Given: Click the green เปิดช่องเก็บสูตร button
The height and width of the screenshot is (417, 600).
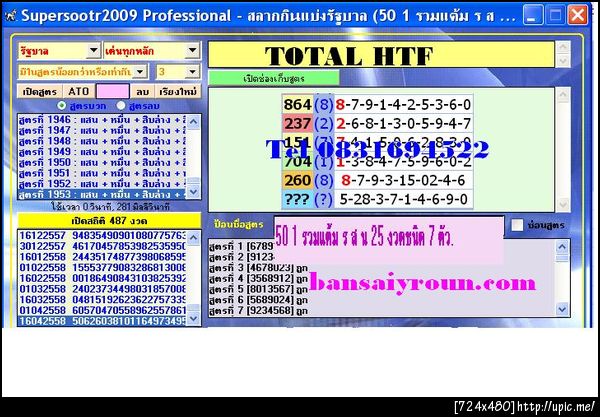Looking at the screenshot, I should point(274,78).
